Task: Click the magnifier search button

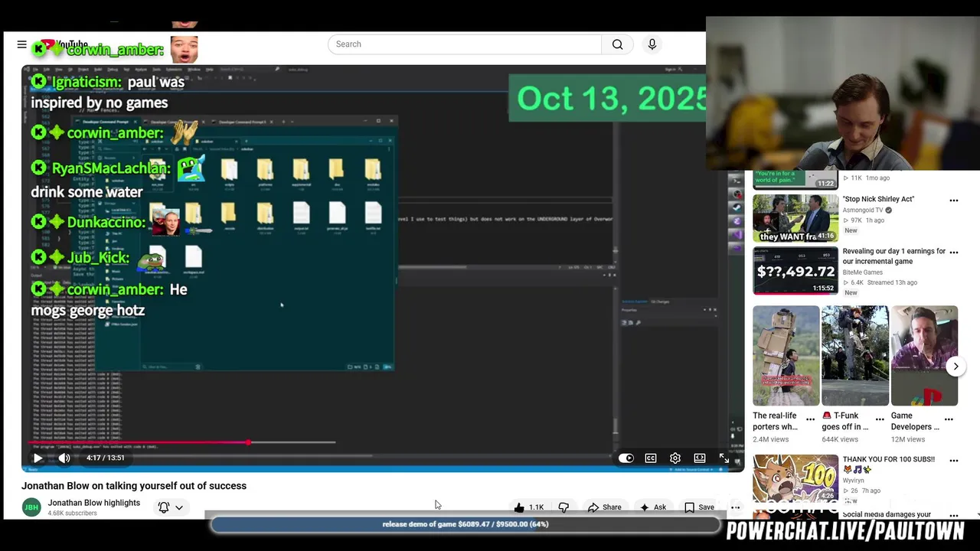Action: [x=617, y=44]
